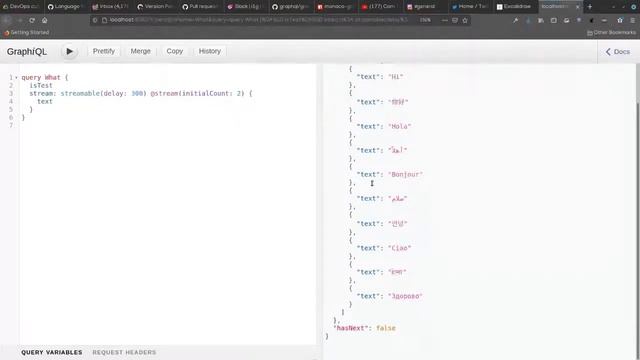Click line number 3 in gutter
640x360 pixels.
(x=11, y=93)
